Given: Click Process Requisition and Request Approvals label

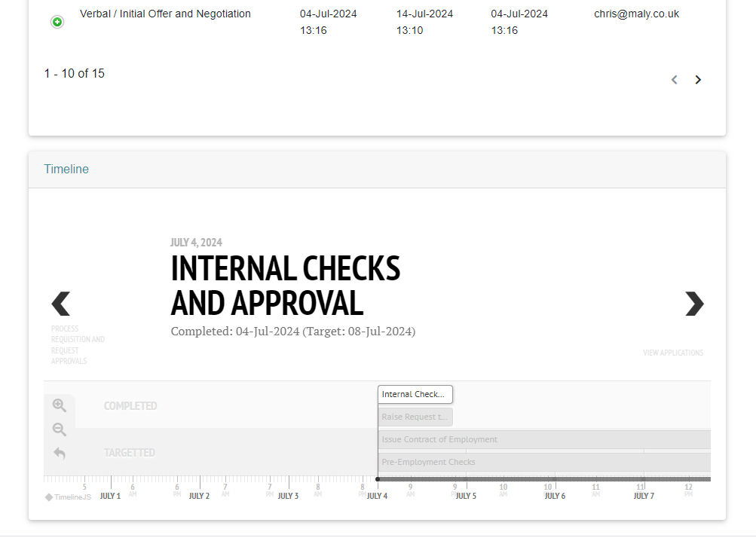Looking at the screenshot, I should [x=78, y=345].
